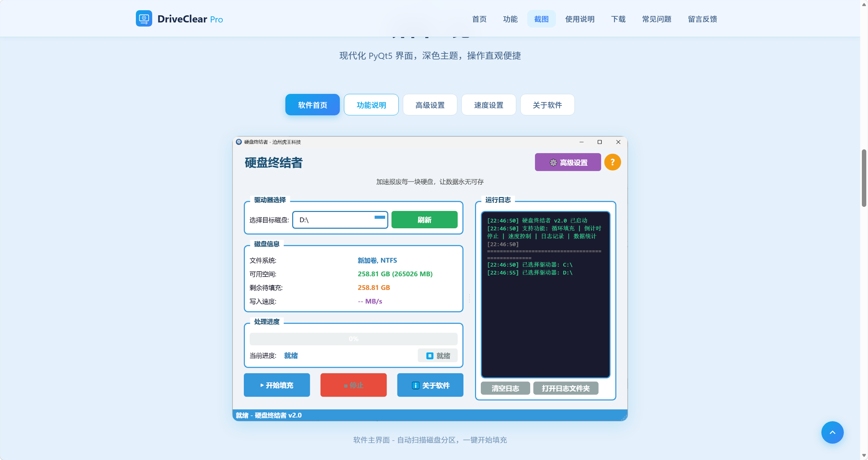Click the orange 258.81 GB remaining value

point(374,287)
